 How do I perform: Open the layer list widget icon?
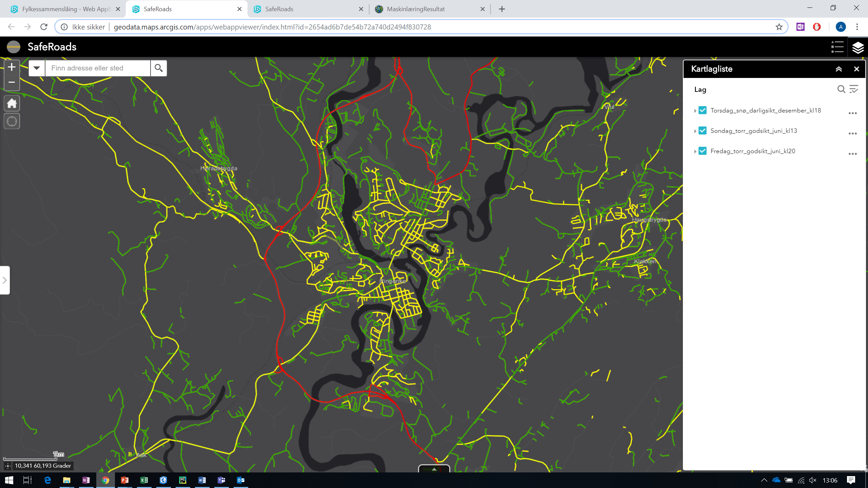point(858,47)
